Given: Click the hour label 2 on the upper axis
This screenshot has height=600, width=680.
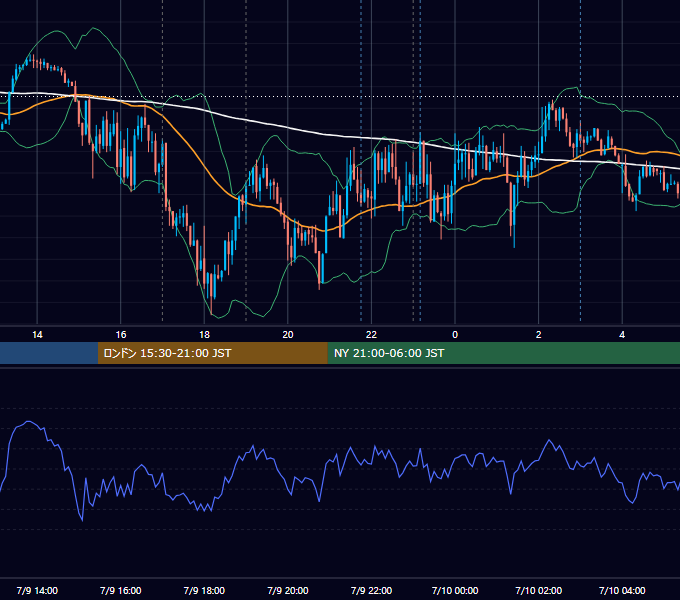Looking at the screenshot, I should 539,335.
